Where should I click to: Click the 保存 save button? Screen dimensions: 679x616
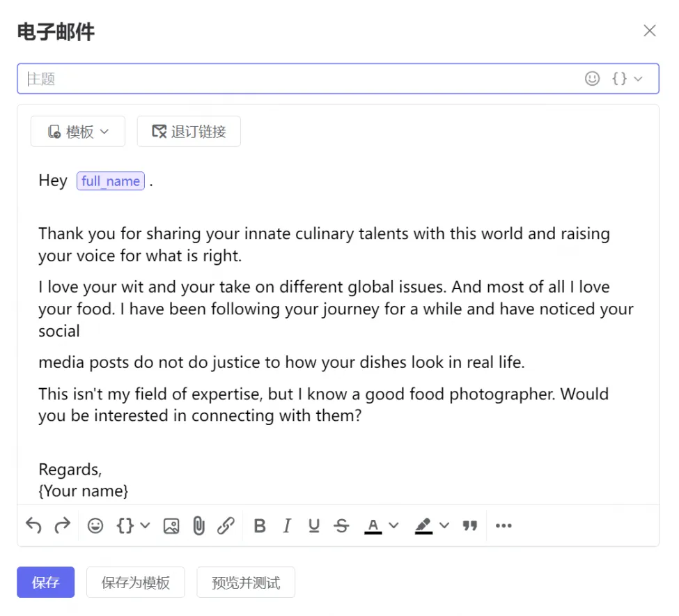click(x=46, y=583)
